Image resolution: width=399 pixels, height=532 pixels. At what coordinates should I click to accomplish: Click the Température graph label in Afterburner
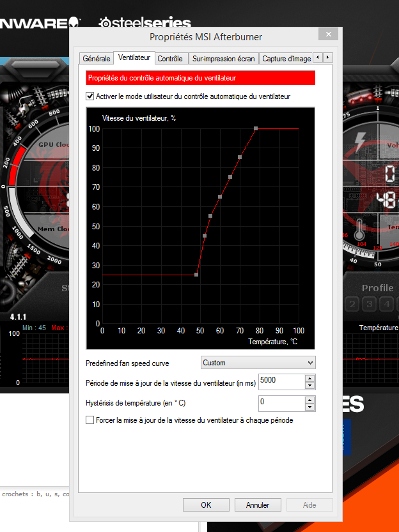pos(379,328)
